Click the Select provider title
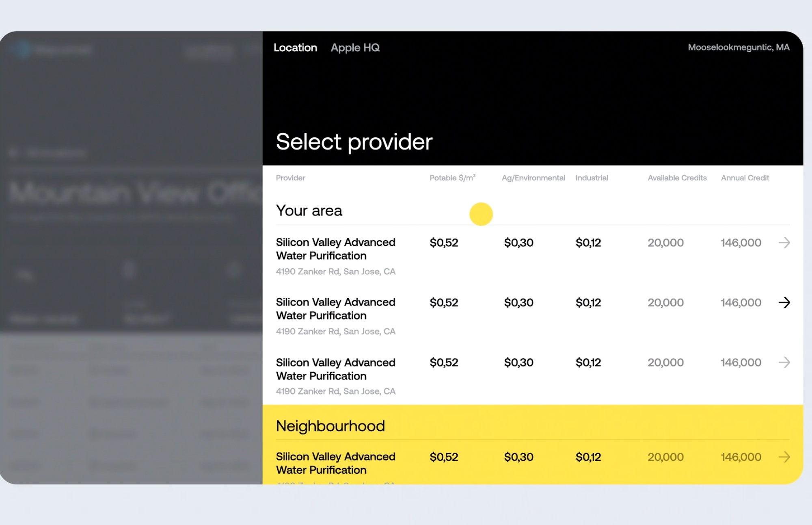The height and width of the screenshot is (525, 812). coord(354,142)
